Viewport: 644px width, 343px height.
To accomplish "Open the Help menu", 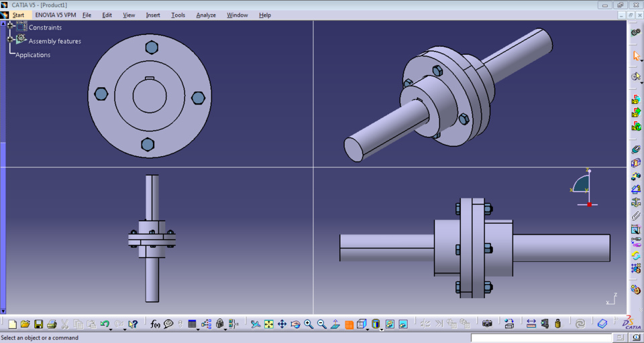I will tap(265, 15).
